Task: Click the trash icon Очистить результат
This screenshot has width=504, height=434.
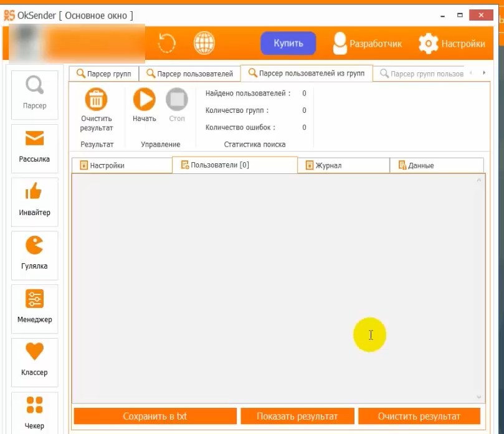Action: click(96, 100)
